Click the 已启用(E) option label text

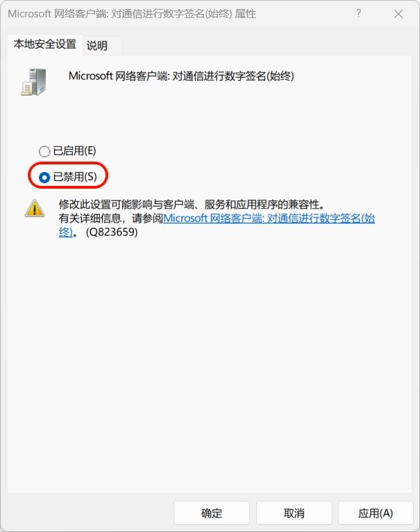(75, 151)
